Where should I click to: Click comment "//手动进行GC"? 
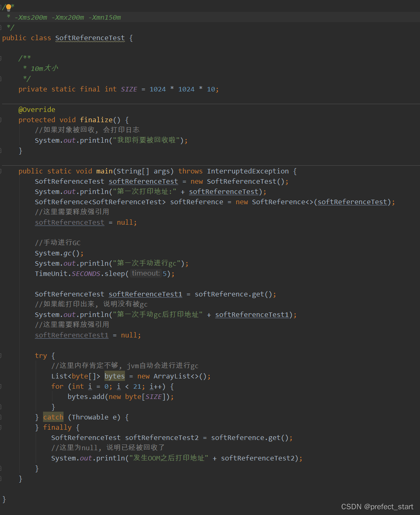tap(58, 243)
